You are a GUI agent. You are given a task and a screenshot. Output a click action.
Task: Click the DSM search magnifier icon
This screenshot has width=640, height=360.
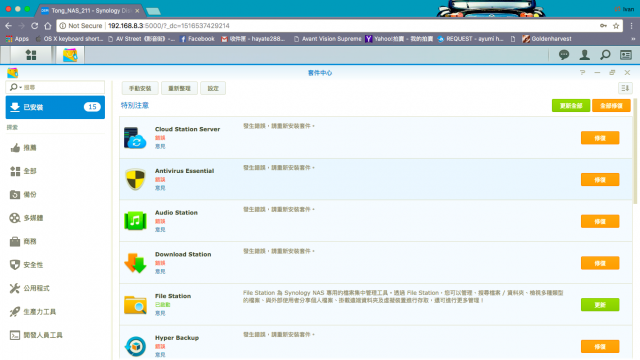pos(605,55)
